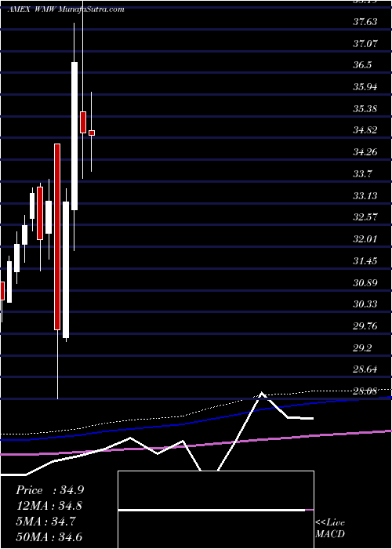Click the tallest white candlestick body
Image resolution: width=392 pixels, height=549 pixels.
74,136
